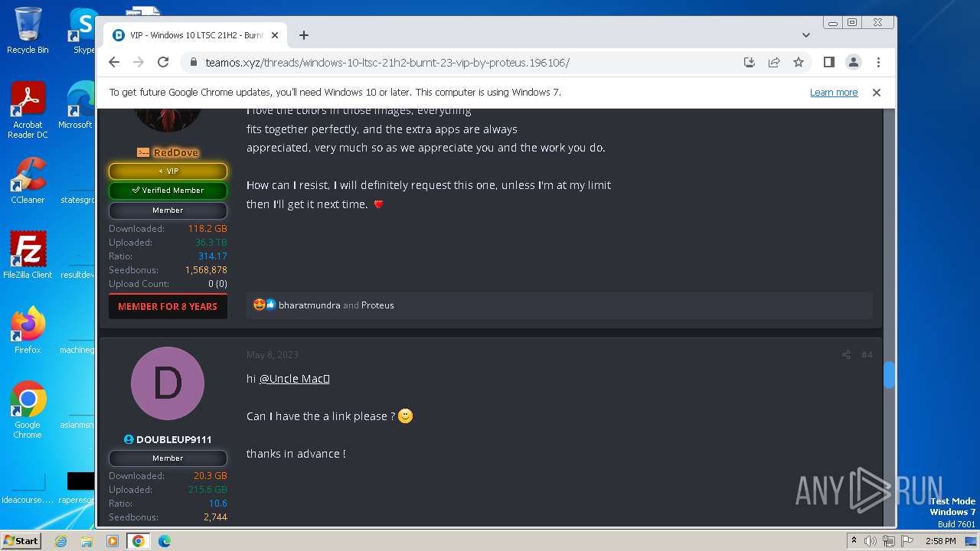
Task: Click the install/download page icon in address bar
Action: (x=750, y=62)
